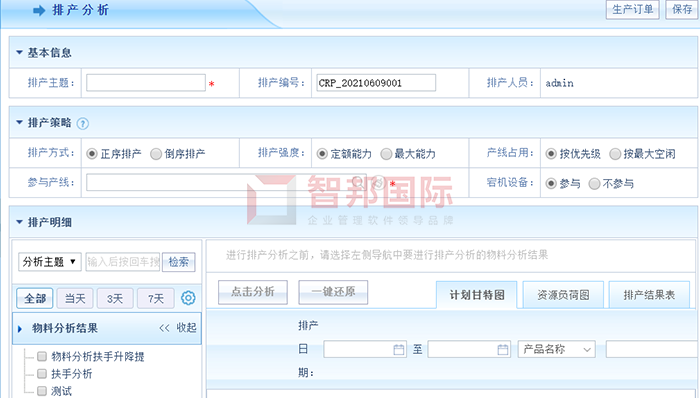The image size is (700, 398).
Task: Open calendar picker for the end date
Action: coord(503,349)
